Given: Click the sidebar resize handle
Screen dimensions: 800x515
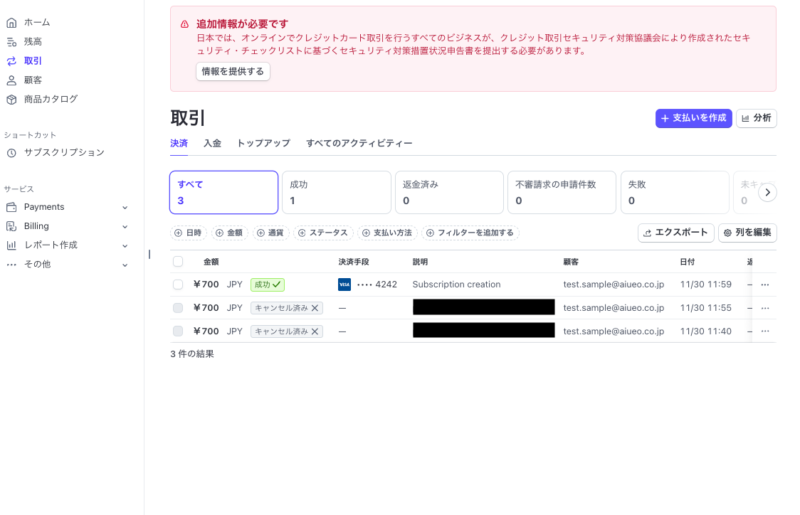Looking at the screenshot, I should point(149,254).
